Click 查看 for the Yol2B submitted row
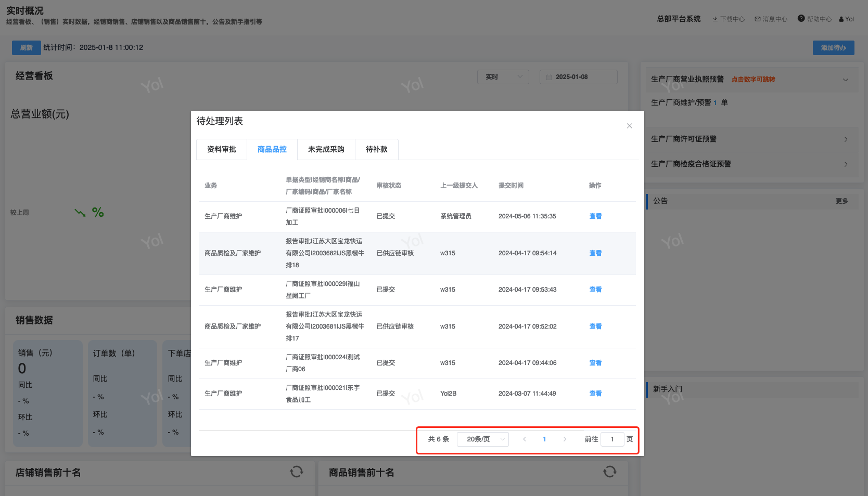The height and width of the screenshot is (496, 868). coord(595,394)
